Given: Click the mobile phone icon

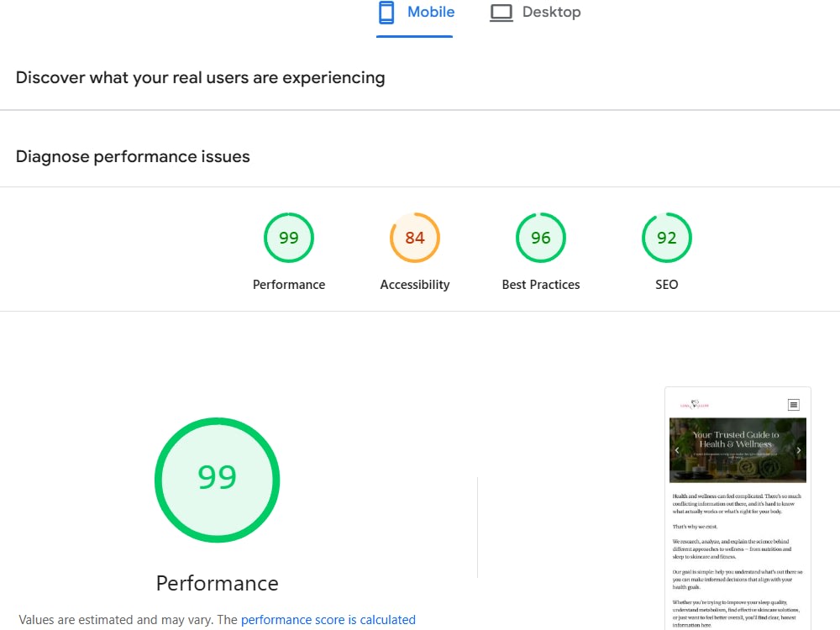Looking at the screenshot, I should (x=386, y=13).
